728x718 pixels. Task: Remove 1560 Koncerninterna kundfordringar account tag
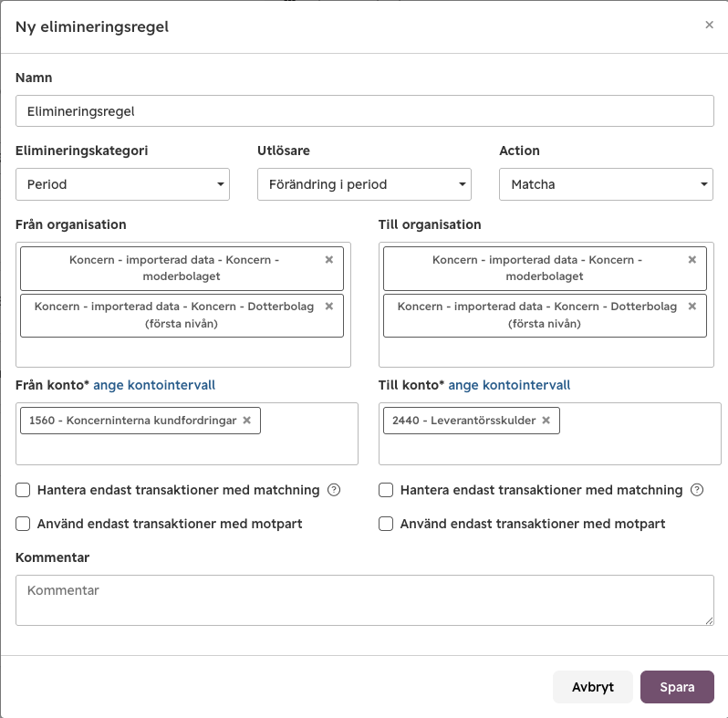coord(247,420)
